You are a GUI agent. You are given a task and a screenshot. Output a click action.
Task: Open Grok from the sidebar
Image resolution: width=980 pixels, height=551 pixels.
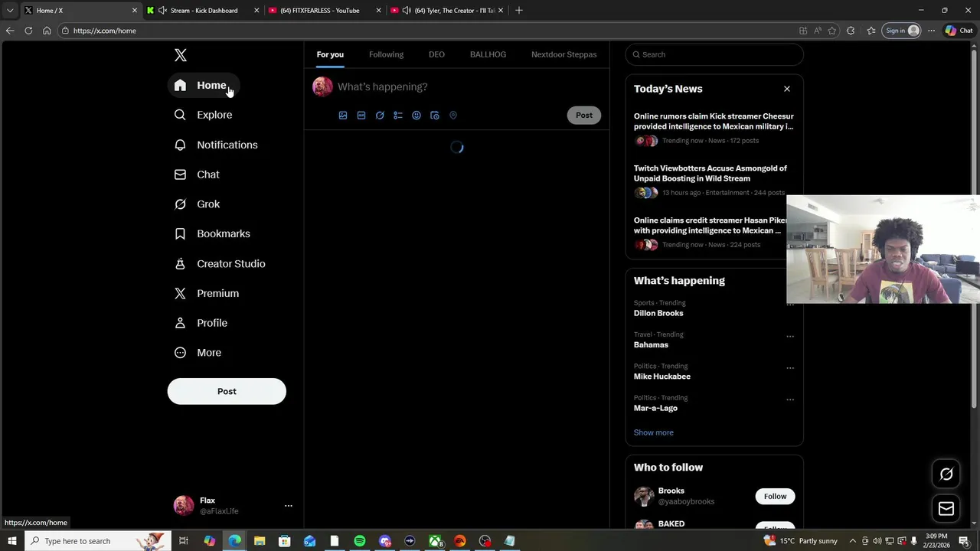[198, 204]
